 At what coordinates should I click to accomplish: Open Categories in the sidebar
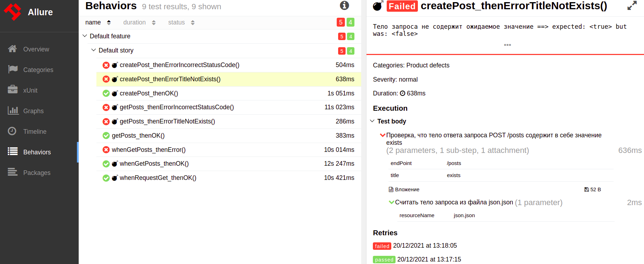coord(39,70)
